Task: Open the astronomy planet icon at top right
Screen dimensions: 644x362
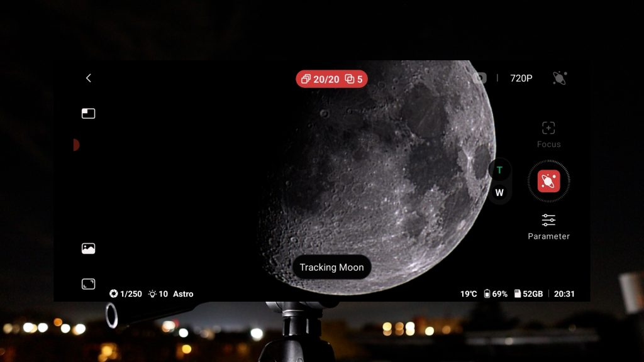Action: coord(559,78)
